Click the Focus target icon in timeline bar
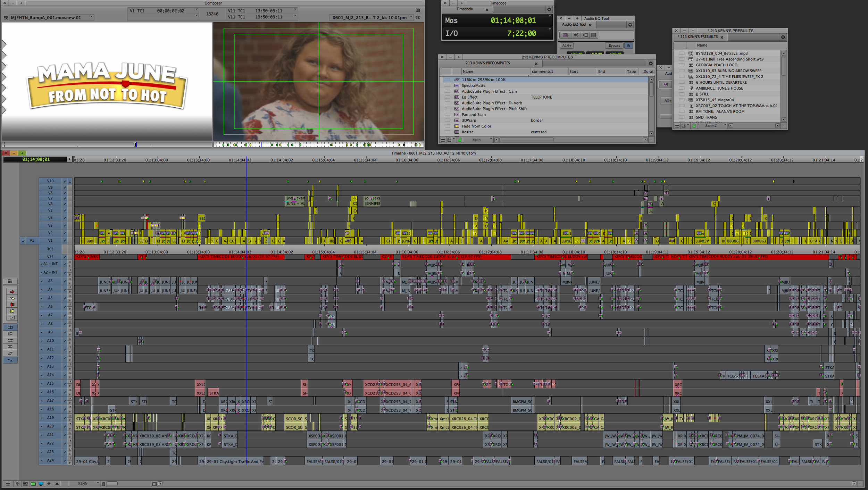This screenshot has height=490, width=868. pyautogui.click(x=17, y=483)
